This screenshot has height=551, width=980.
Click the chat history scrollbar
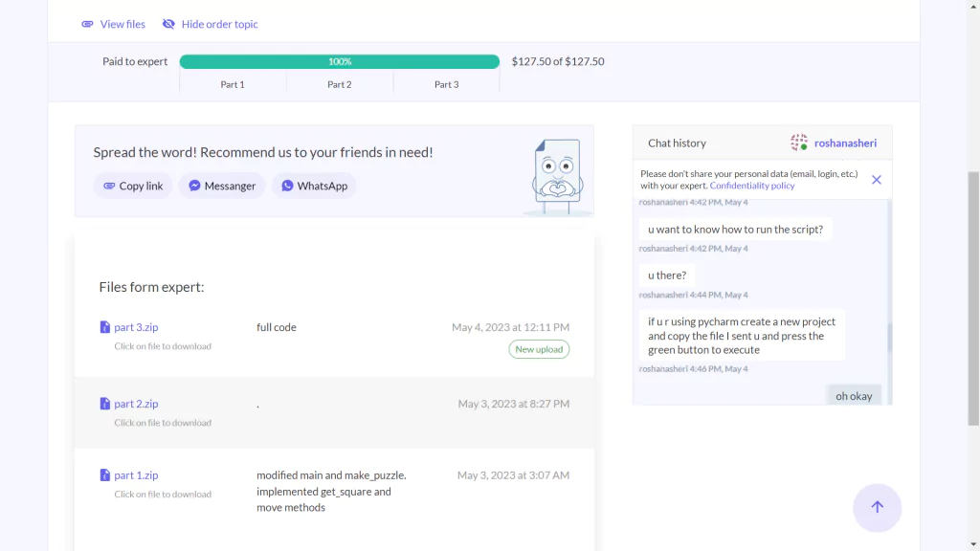889,338
